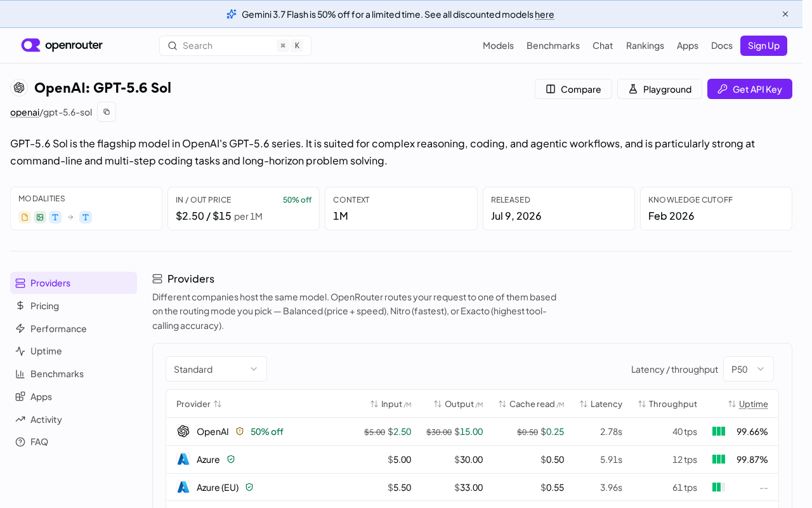The image size is (812, 508).
Task: Click the OpenAI row uptime bars
Action: click(x=719, y=431)
